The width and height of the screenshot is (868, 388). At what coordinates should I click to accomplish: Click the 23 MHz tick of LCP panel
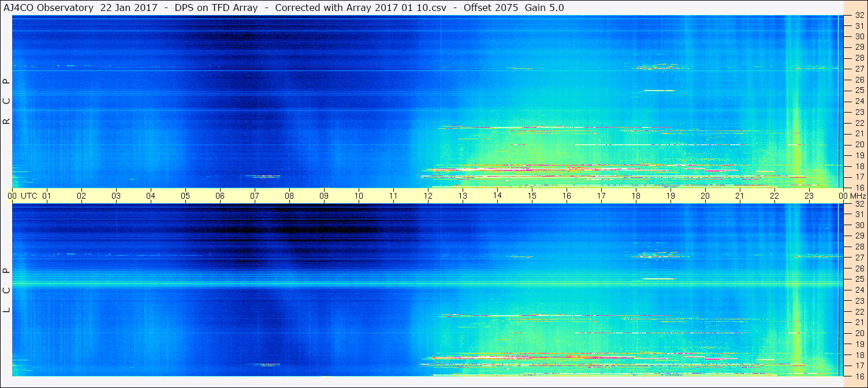tap(859, 300)
